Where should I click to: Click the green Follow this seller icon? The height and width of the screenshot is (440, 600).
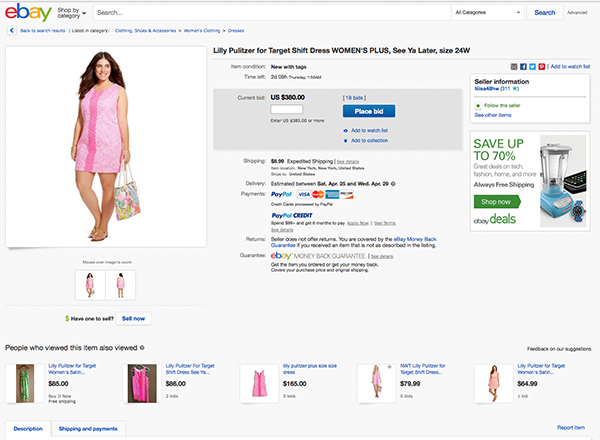(x=478, y=105)
